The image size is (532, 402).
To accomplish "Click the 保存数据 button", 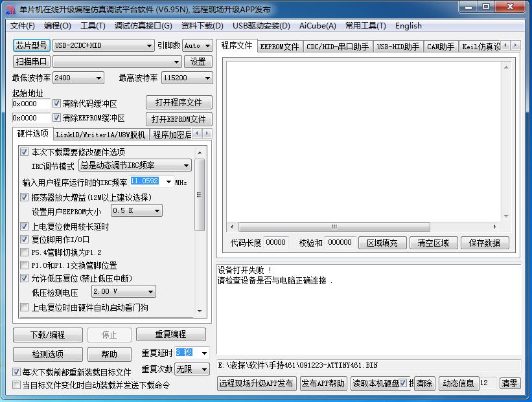I will pyautogui.click(x=485, y=243).
